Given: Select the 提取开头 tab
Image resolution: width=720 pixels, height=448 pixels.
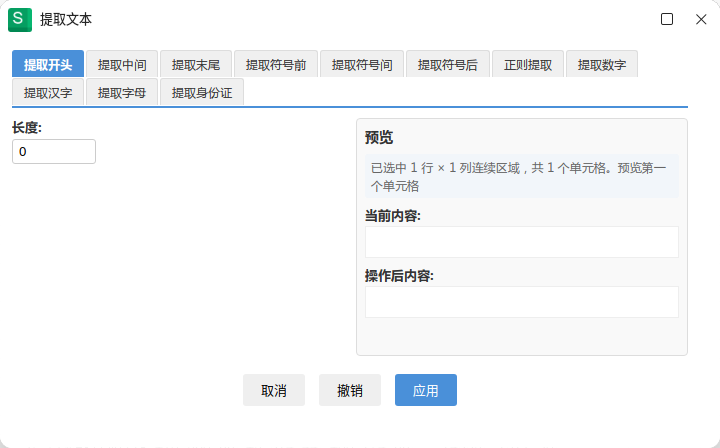Looking at the screenshot, I should [48, 64].
